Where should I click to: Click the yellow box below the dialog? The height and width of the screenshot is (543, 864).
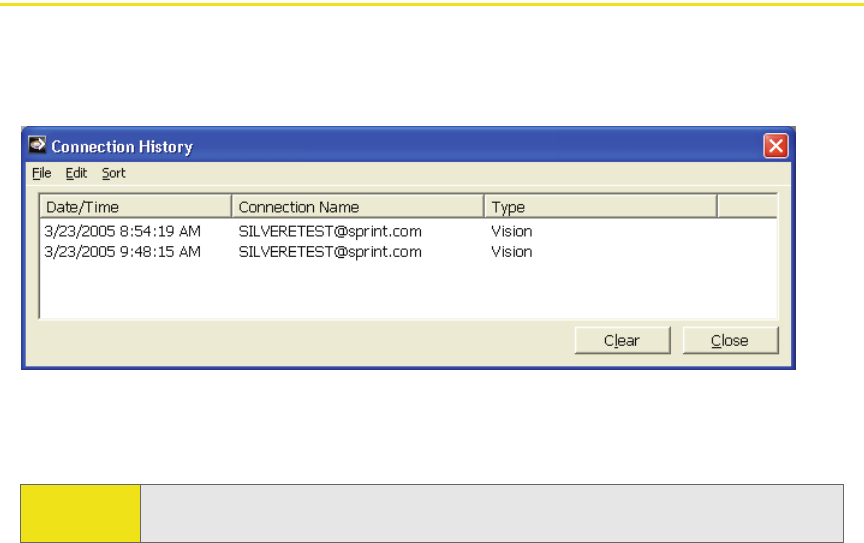80,513
